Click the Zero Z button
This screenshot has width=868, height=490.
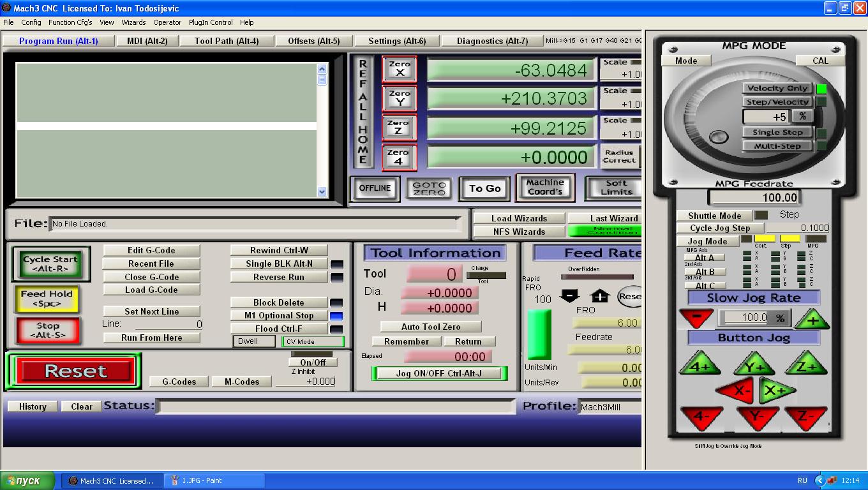tap(400, 128)
